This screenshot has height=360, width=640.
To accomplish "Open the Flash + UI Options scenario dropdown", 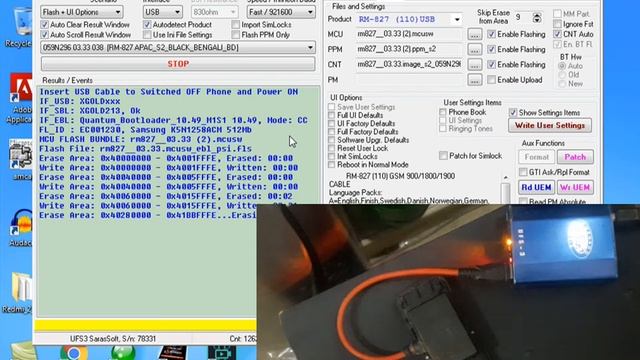I will coord(82,12).
